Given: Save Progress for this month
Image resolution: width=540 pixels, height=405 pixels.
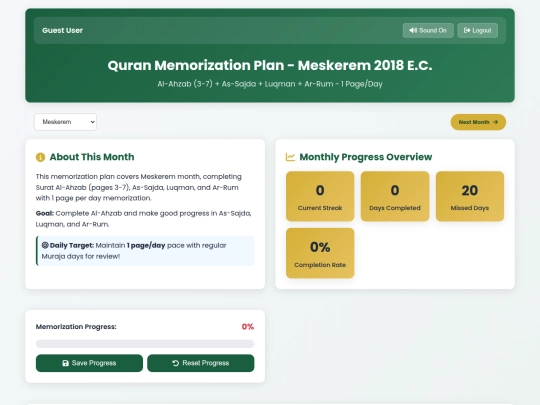Looking at the screenshot, I should tap(89, 363).
